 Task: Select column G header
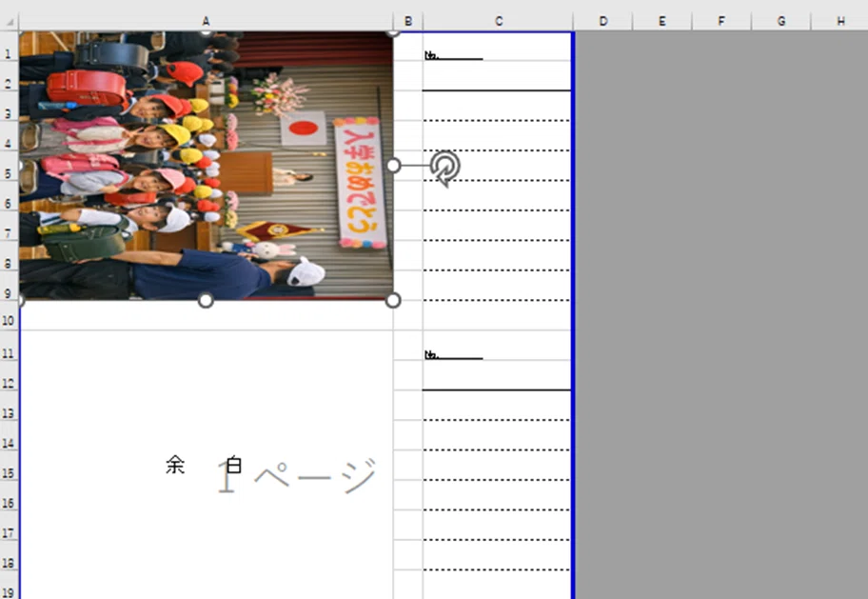[781, 21]
